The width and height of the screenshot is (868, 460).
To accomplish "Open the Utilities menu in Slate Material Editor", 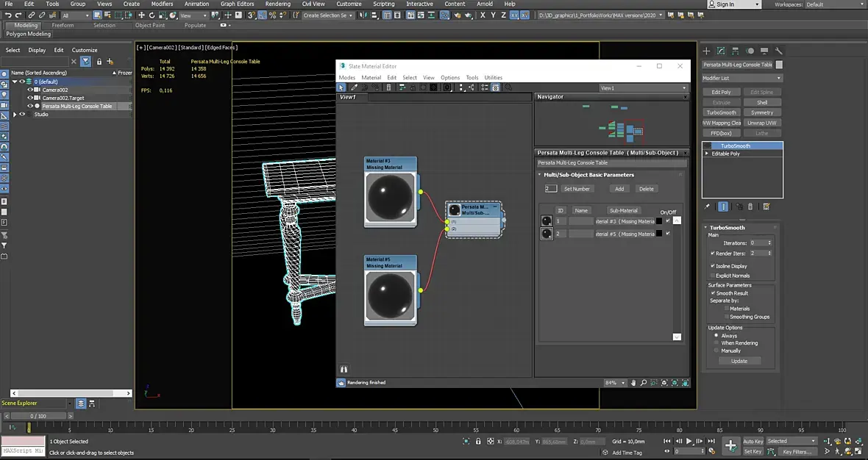I will [x=493, y=77].
